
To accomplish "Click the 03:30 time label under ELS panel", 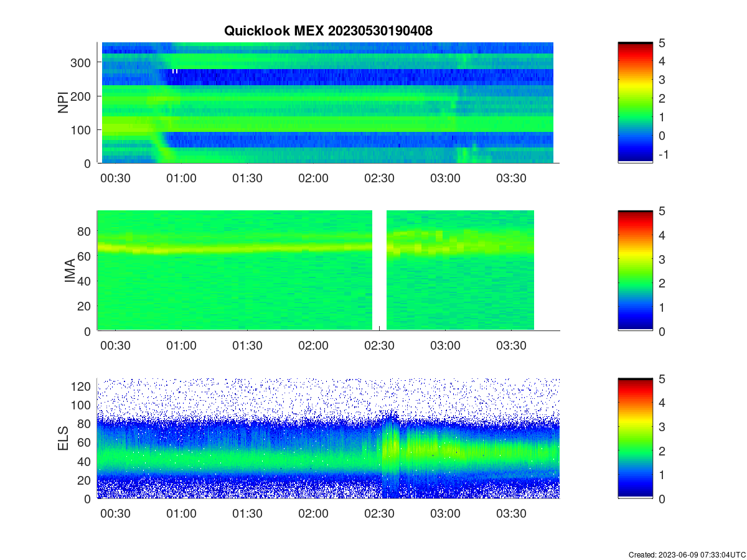I will coord(511,514).
